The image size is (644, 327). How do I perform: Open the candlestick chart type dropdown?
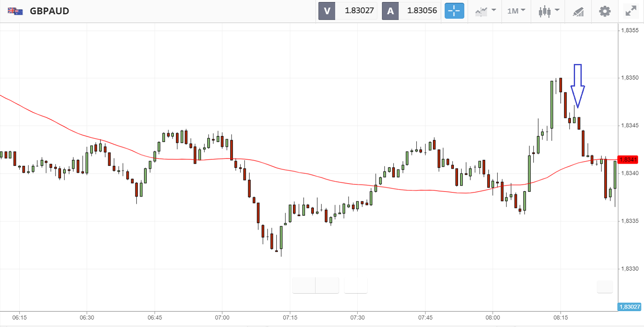tap(548, 11)
